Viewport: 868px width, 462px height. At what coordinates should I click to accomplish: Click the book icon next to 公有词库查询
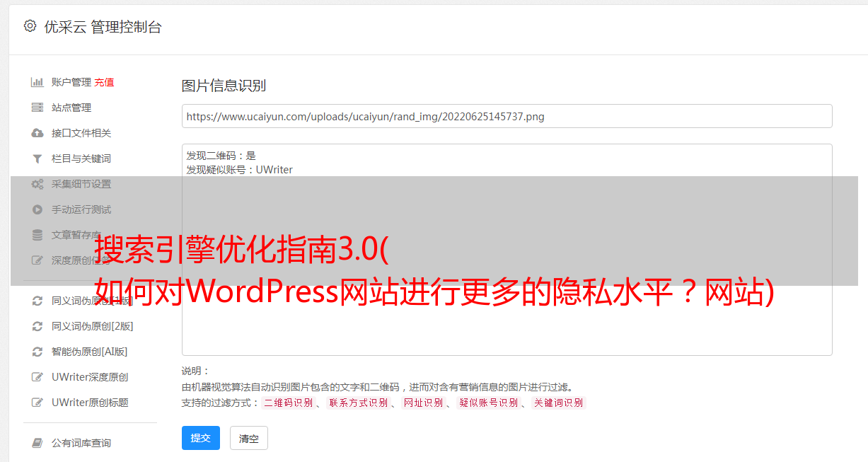click(37, 443)
